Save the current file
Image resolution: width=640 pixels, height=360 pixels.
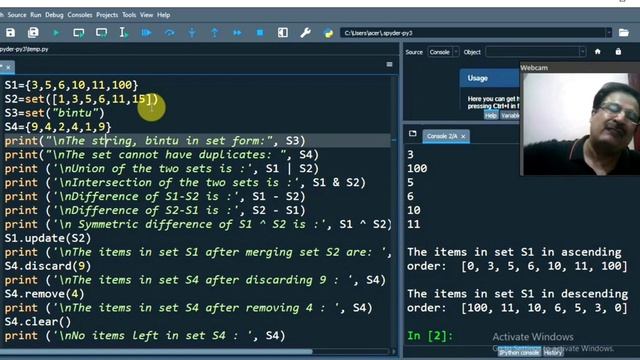pos(10,33)
